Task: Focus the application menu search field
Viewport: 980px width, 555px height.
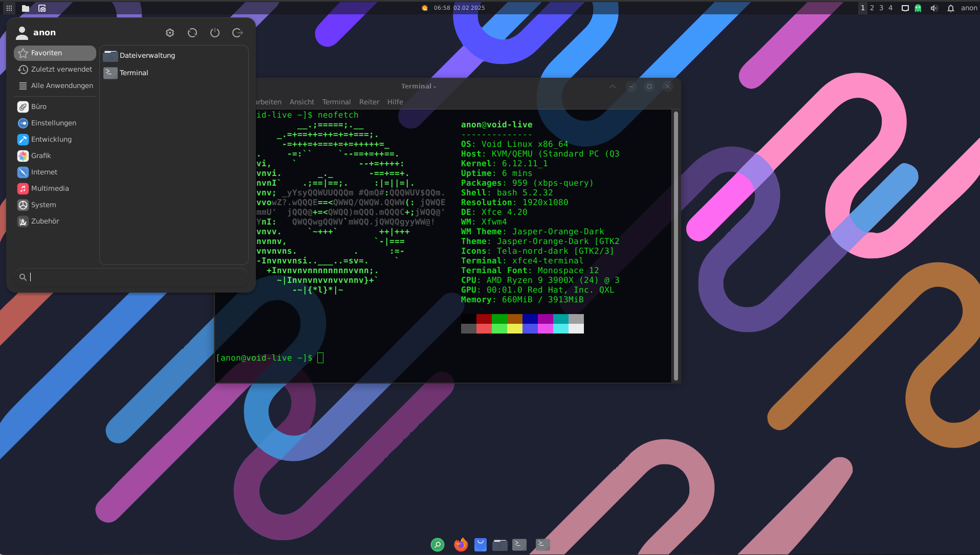Action: [x=133, y=277]
